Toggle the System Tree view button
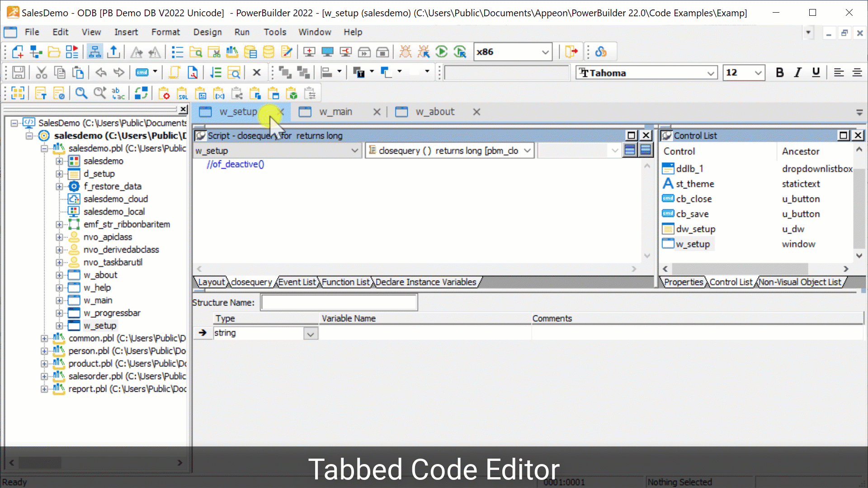The image size is (868, 488). click(94, 52)
